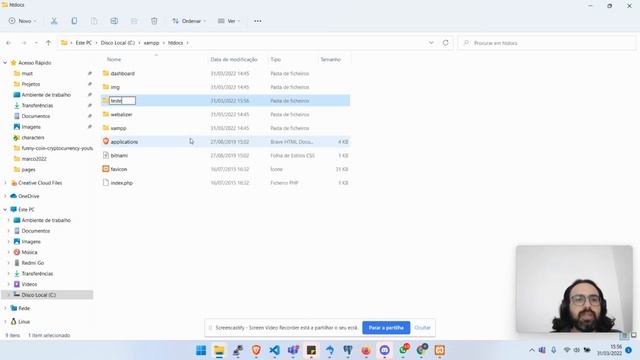This screenshot has width=640, height=360.
Task: Open pages folder in sidebar
Action: 28,169
